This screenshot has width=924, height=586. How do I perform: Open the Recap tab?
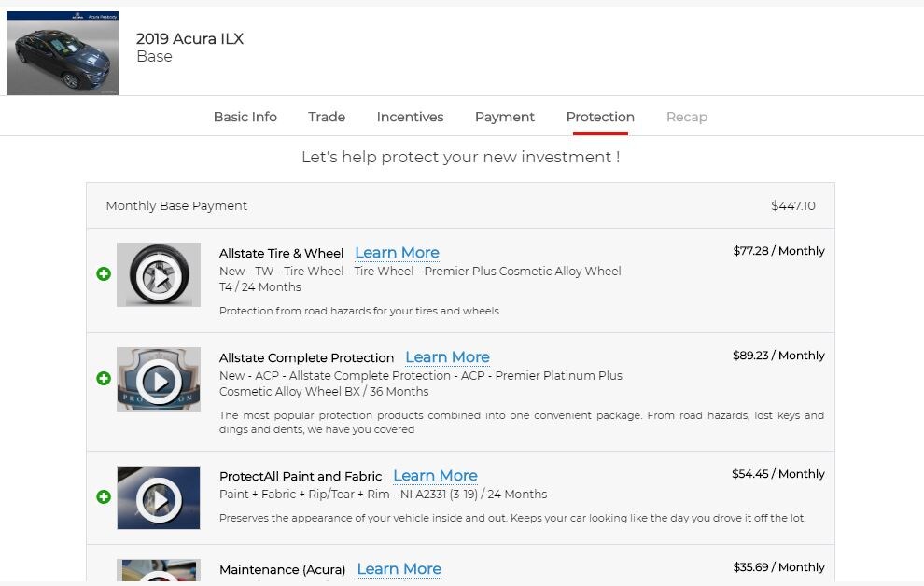[687, 117]
